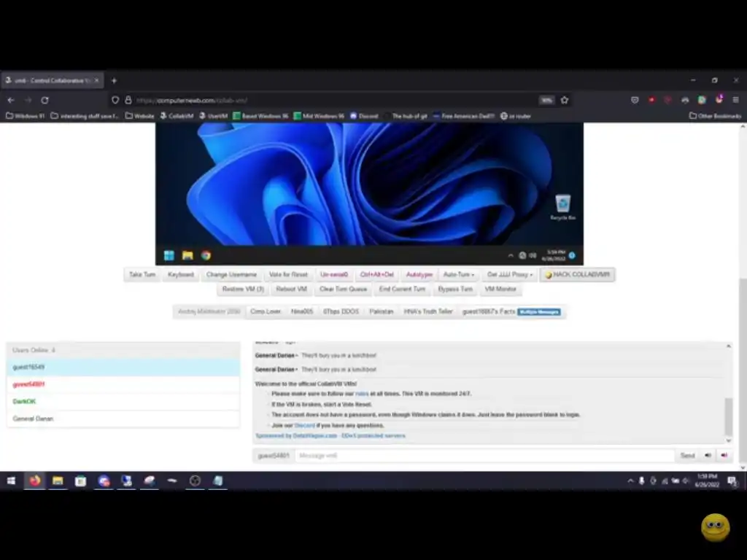Click Vote for Reset
Screen dimensions: 747x560
[x=288, y=275]
